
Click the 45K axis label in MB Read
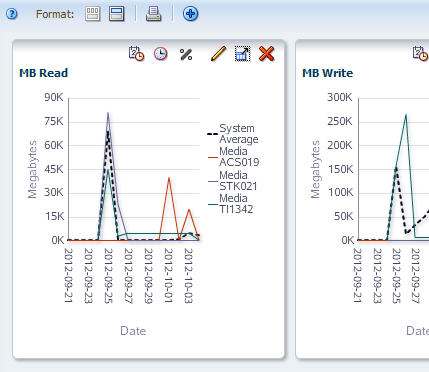point(54,169)
